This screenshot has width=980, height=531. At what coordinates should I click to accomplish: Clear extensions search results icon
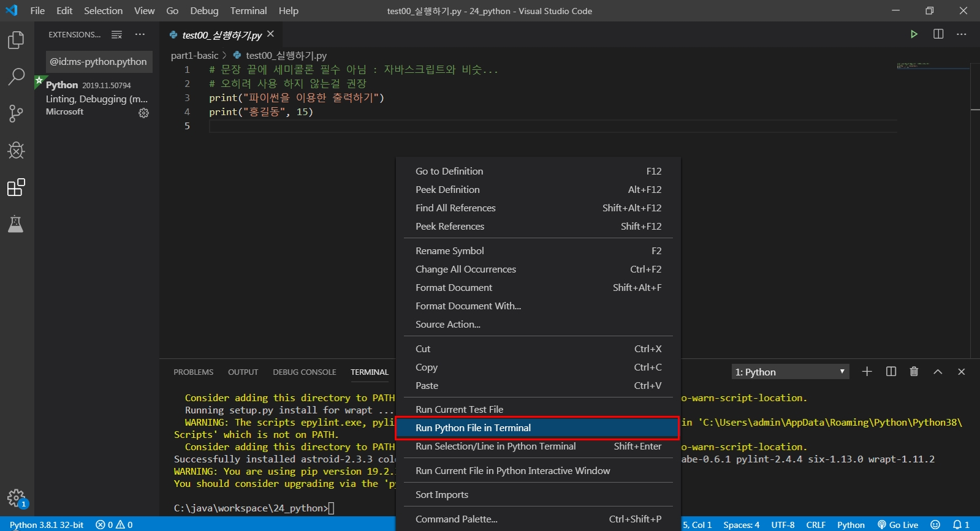116,35
